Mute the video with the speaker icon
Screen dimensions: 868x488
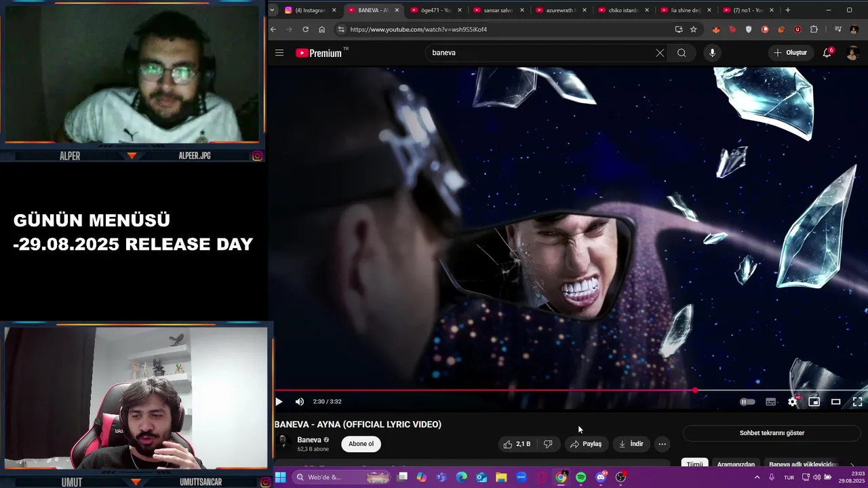(300, 401)
